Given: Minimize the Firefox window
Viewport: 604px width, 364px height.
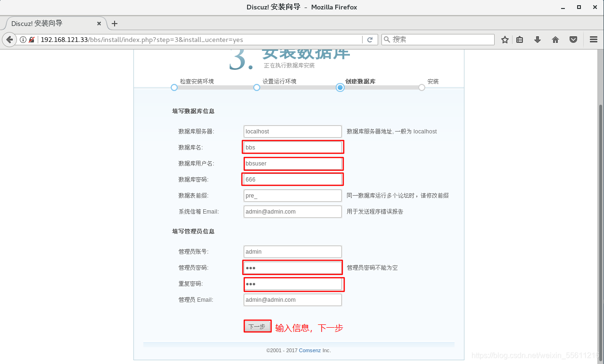Looking at the screenshot, I should click(x=563, y=7).
